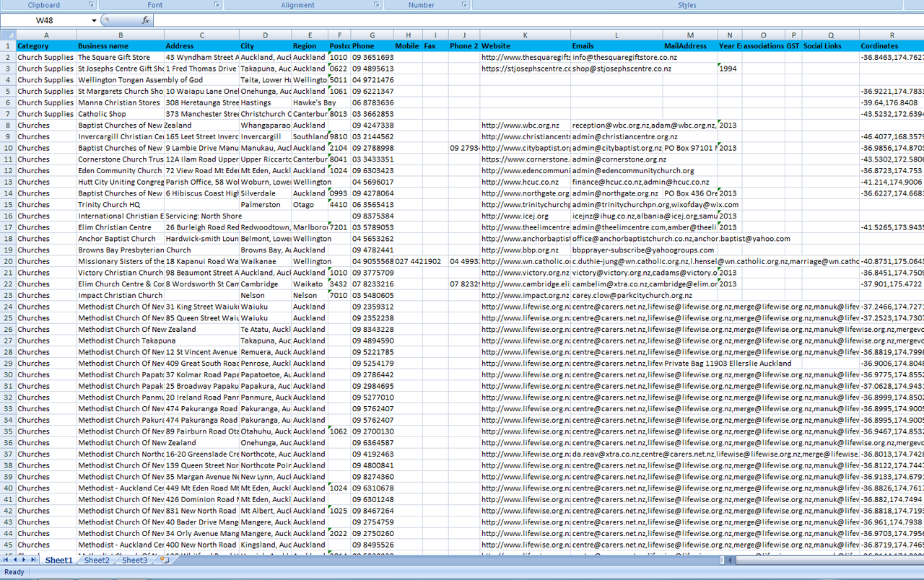Viewport: 924px width, 580px height.
Task: Go to next sheet tab arrow
Action: (24, 561)
